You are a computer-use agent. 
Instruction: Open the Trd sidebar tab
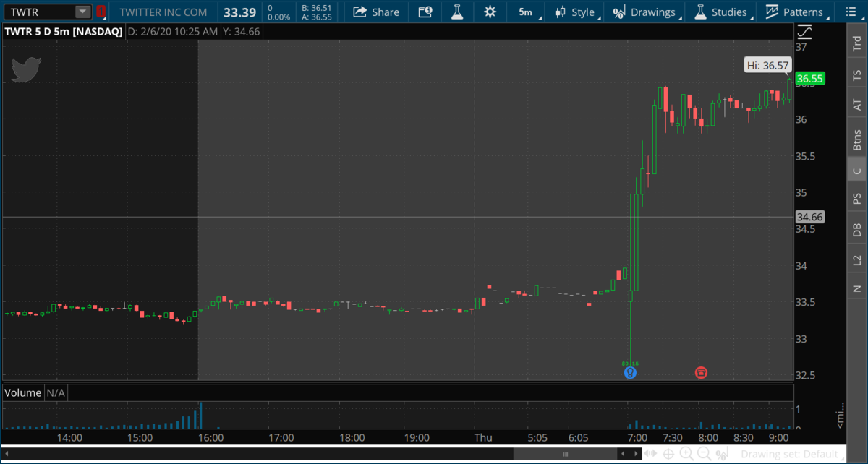click(857, 44)
